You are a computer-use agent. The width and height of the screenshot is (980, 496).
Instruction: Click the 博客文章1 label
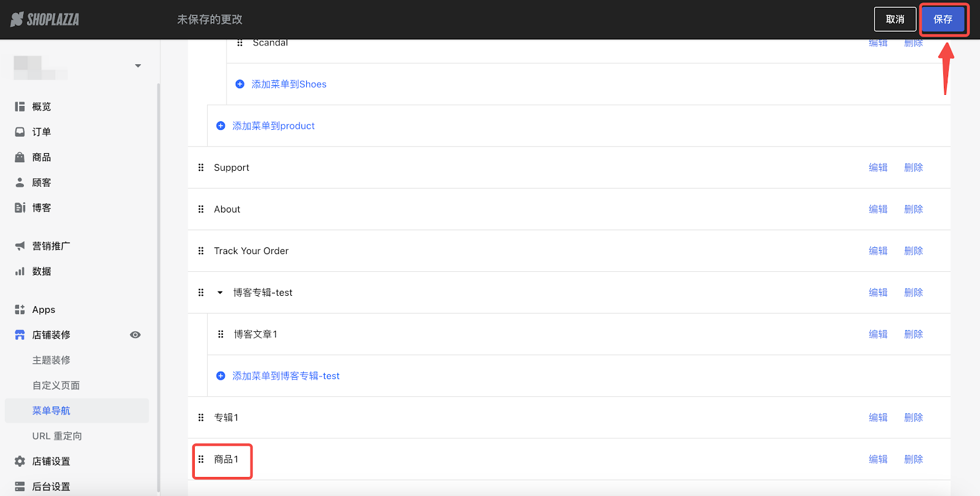pyautogui.click(x=255, y=334)
